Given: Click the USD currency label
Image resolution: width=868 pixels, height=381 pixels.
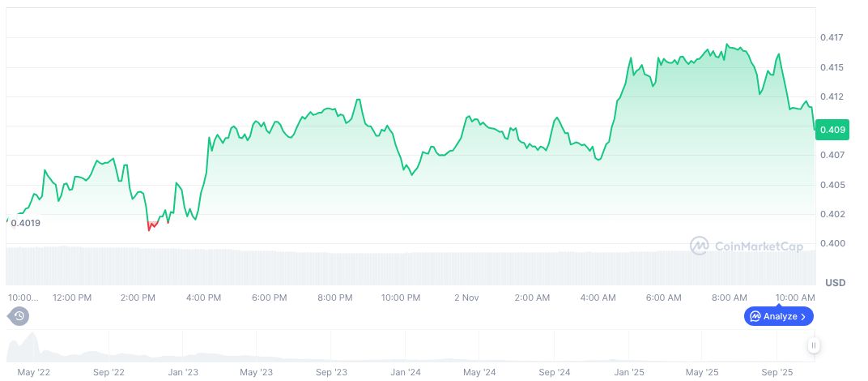Looking at the screenshot, I should [x=835, y=282].
